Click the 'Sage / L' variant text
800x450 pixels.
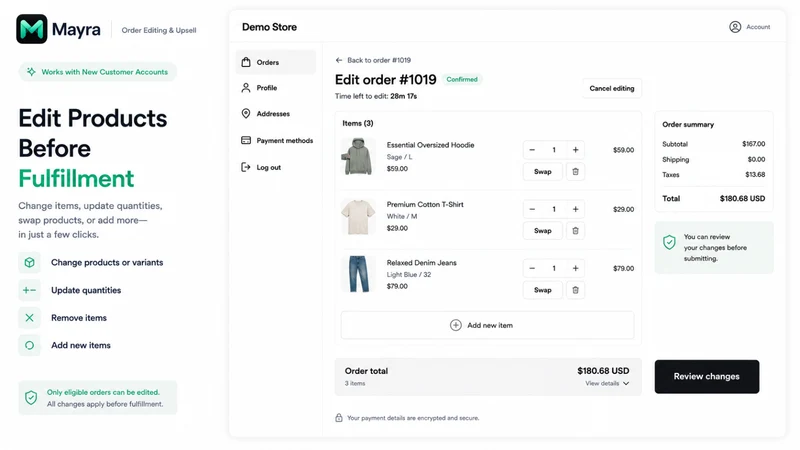pyautogui.click(x=399, y=157)
